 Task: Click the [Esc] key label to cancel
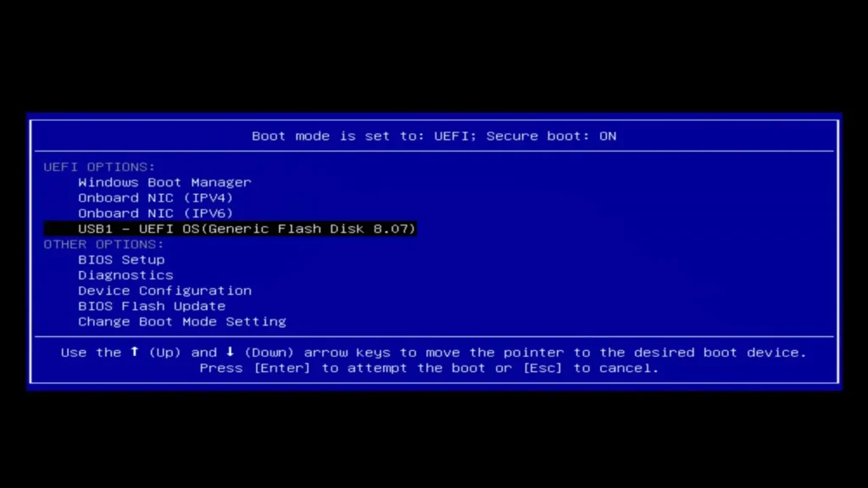542,369
